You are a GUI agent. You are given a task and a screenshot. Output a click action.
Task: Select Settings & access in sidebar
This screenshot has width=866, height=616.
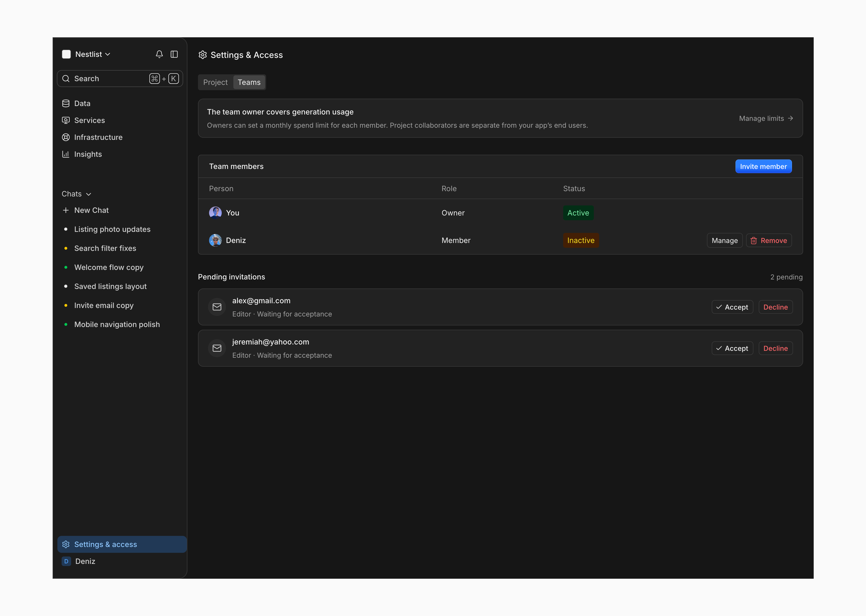pos(122,544)
